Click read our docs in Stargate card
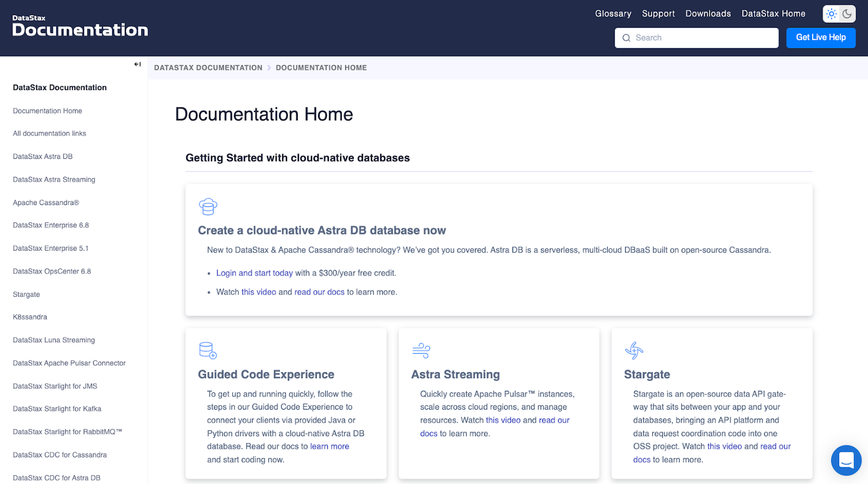This screenshot has width=868, height=484. [775, 447]
